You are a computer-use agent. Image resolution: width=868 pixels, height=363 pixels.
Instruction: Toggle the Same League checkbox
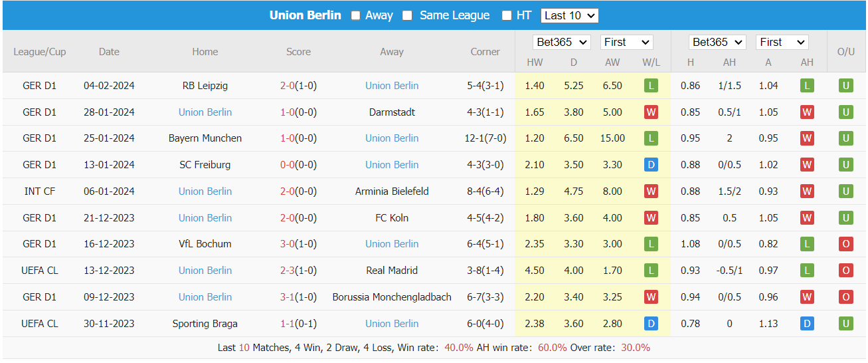(x=407, y=15)
